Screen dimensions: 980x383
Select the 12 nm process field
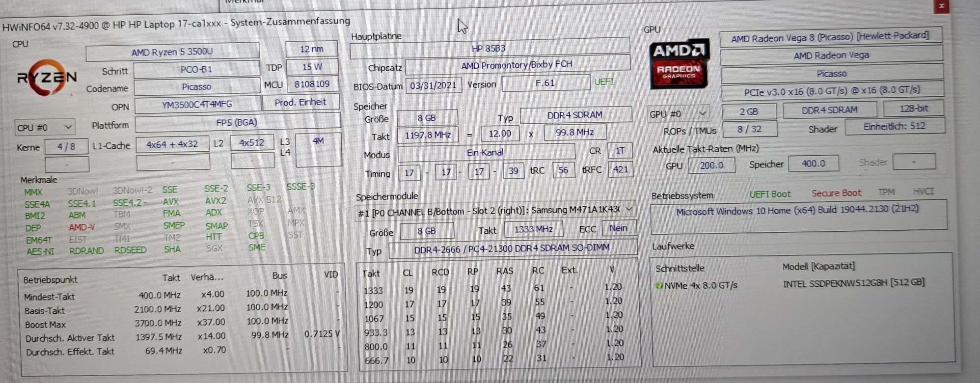(311, 49)
